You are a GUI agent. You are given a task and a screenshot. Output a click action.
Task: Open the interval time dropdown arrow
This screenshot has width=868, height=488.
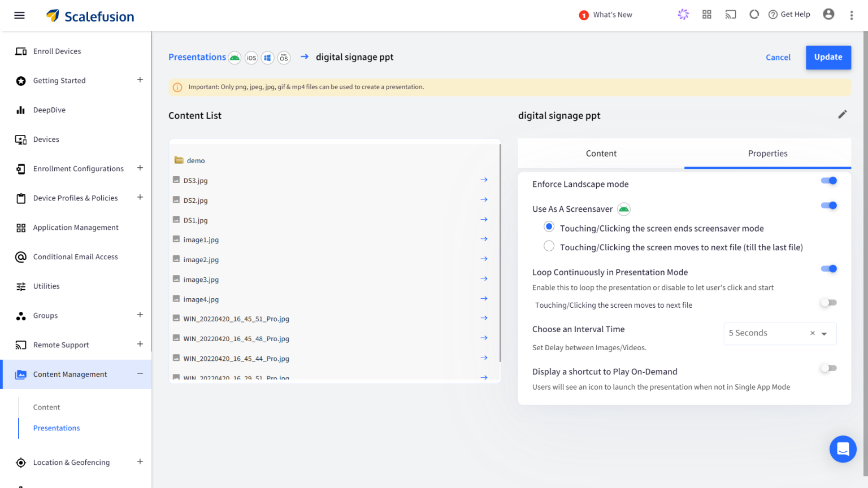(x=824, y=334)
